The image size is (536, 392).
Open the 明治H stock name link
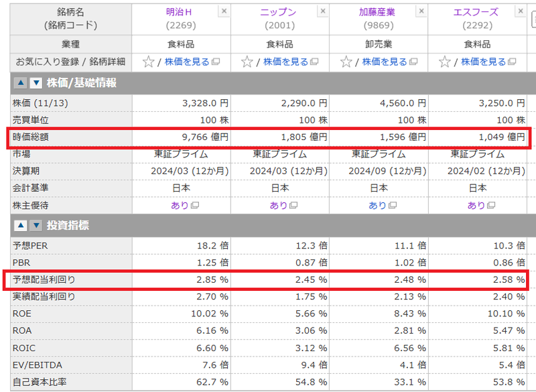pyautogui.click(x=179, y=12)
